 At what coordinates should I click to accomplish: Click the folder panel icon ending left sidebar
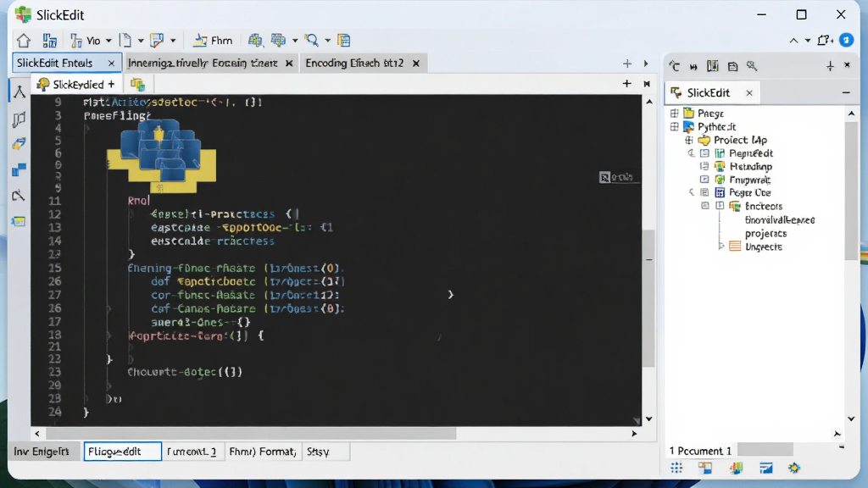(19, 221)
